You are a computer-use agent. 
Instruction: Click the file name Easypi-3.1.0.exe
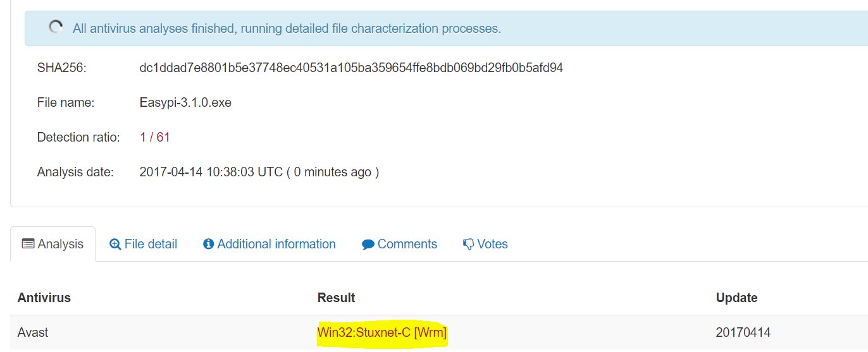(185, 102)
